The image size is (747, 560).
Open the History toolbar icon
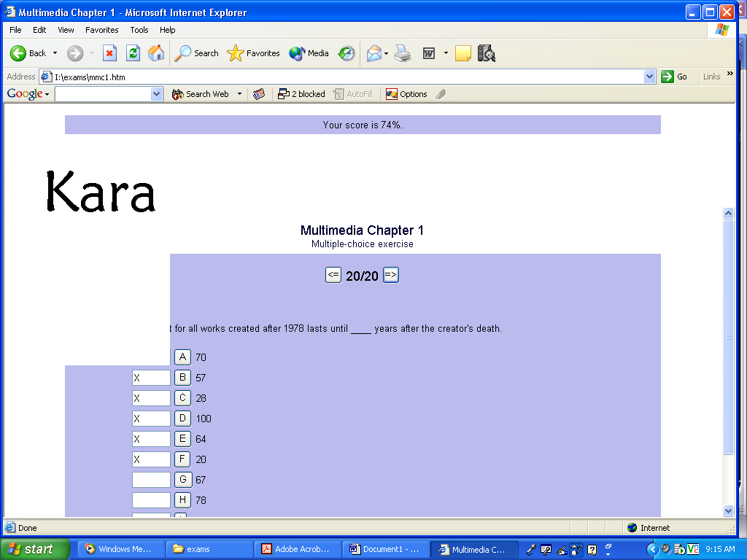coord(347,53)
